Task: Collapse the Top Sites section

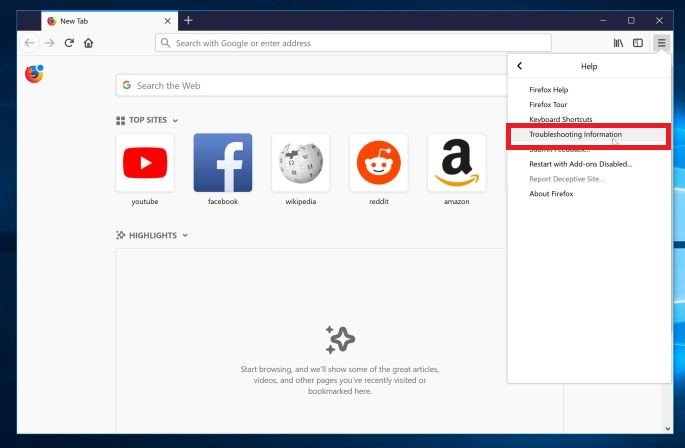Action: click(x=175, y=121)
